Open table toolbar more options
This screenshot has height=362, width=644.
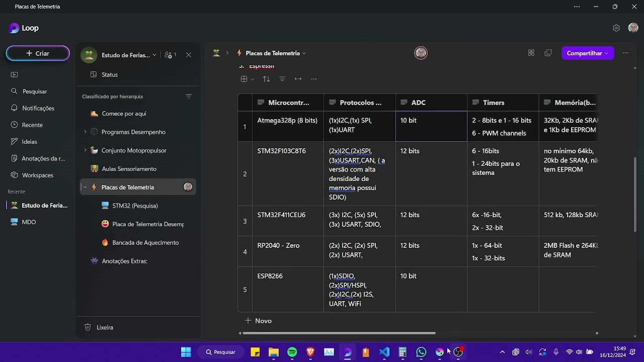point(314,79)
